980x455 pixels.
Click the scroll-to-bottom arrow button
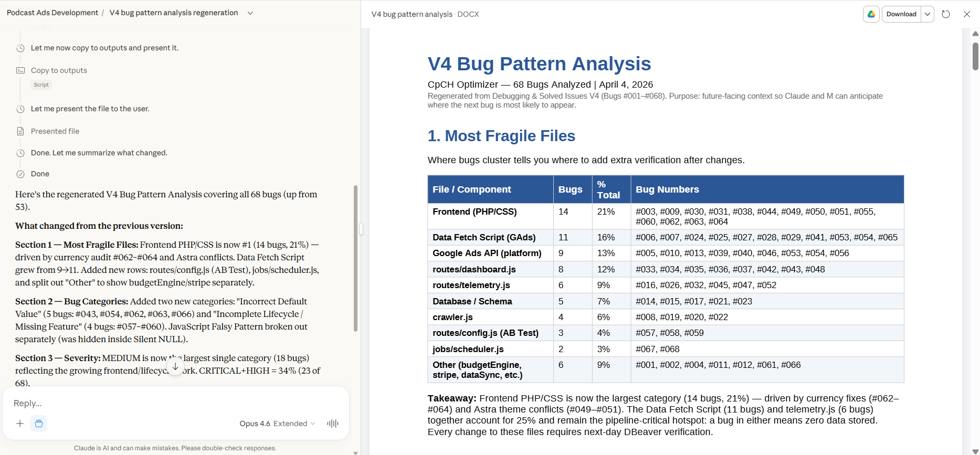coord(175,366)
